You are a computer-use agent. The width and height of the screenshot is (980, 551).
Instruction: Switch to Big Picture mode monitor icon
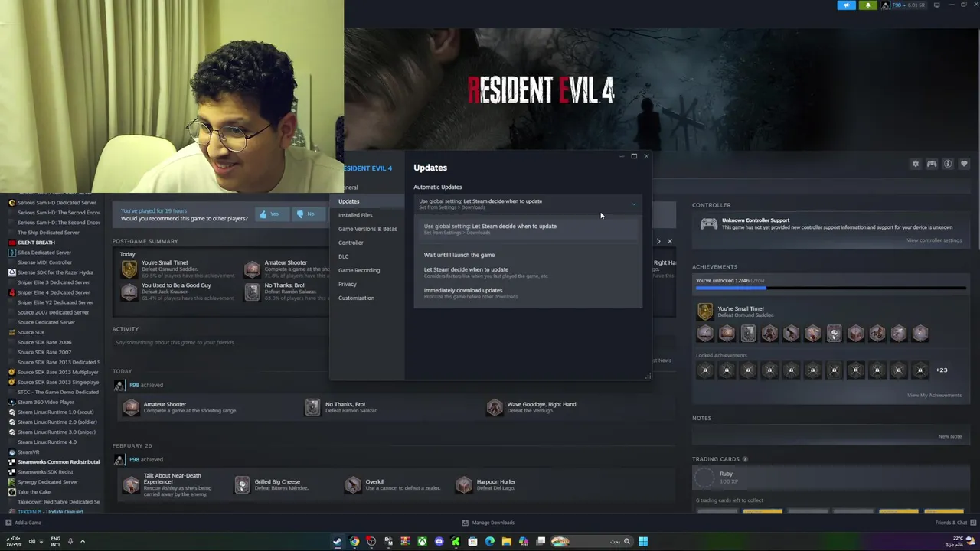pos(936,5)
